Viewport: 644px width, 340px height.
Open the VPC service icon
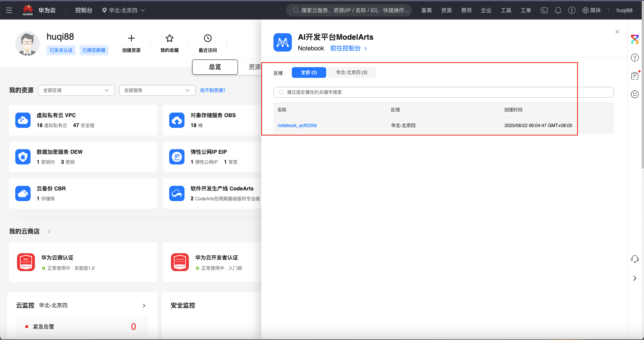(x=23, y=120)
